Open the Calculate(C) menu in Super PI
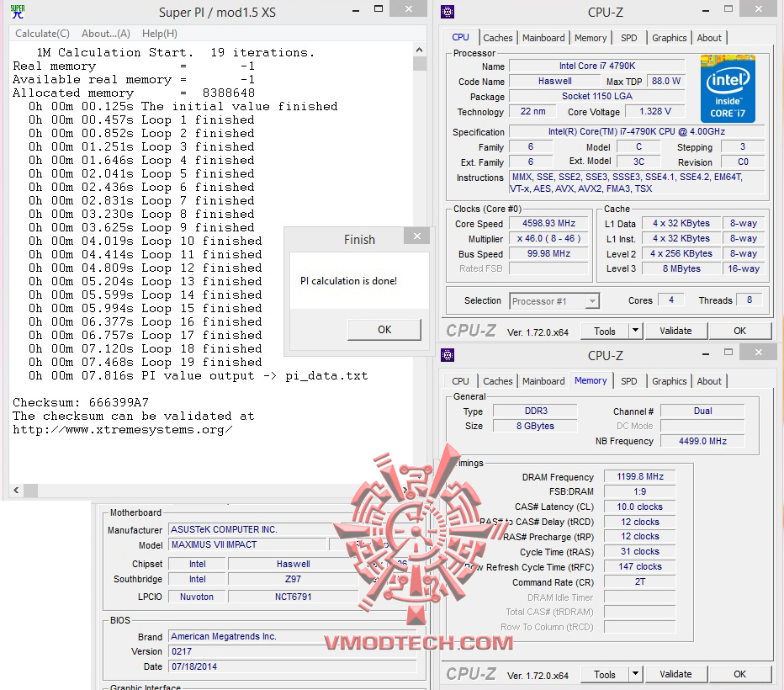 click(x=43, y=34)
